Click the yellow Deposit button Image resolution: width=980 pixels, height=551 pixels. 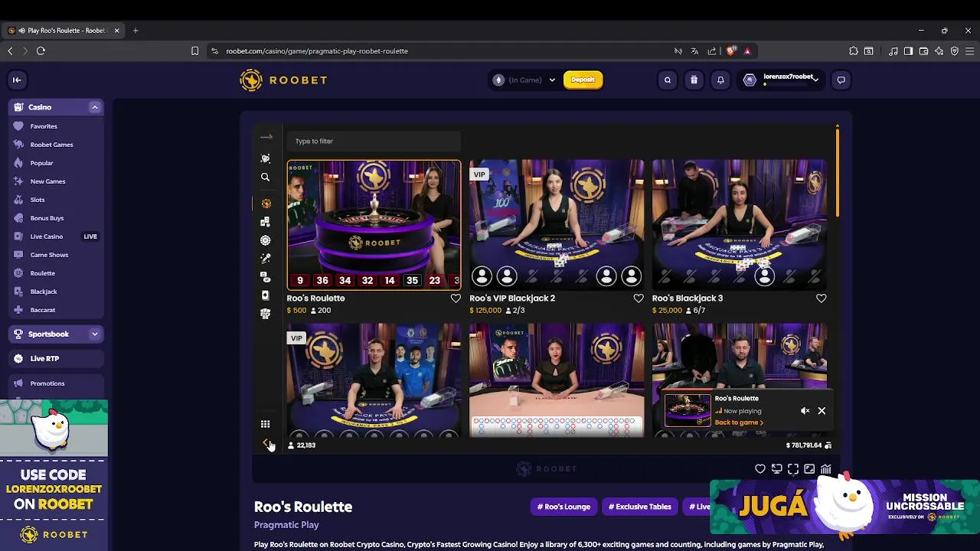click(583, 80)
